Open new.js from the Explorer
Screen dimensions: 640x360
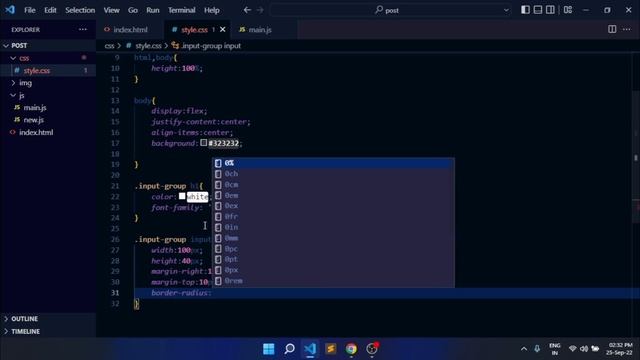click(48, 120)
